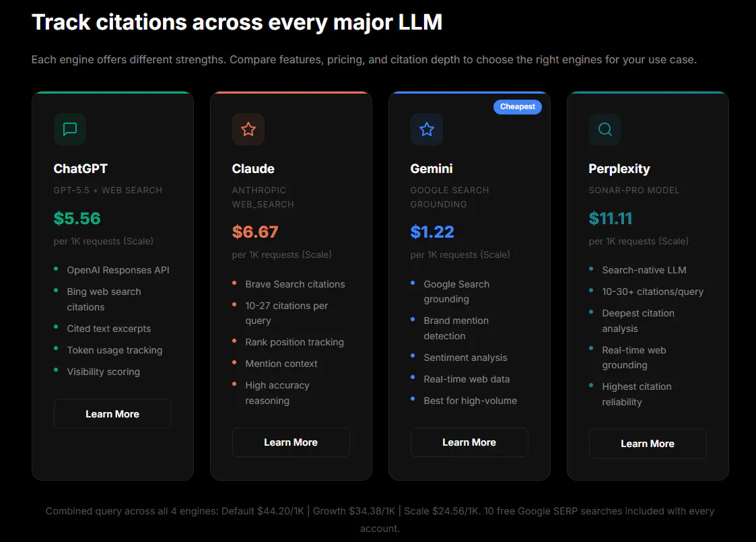The image size is (756, 542).
Task: Click 'Sentiment analysis' feature
Action: pos(466,358)
